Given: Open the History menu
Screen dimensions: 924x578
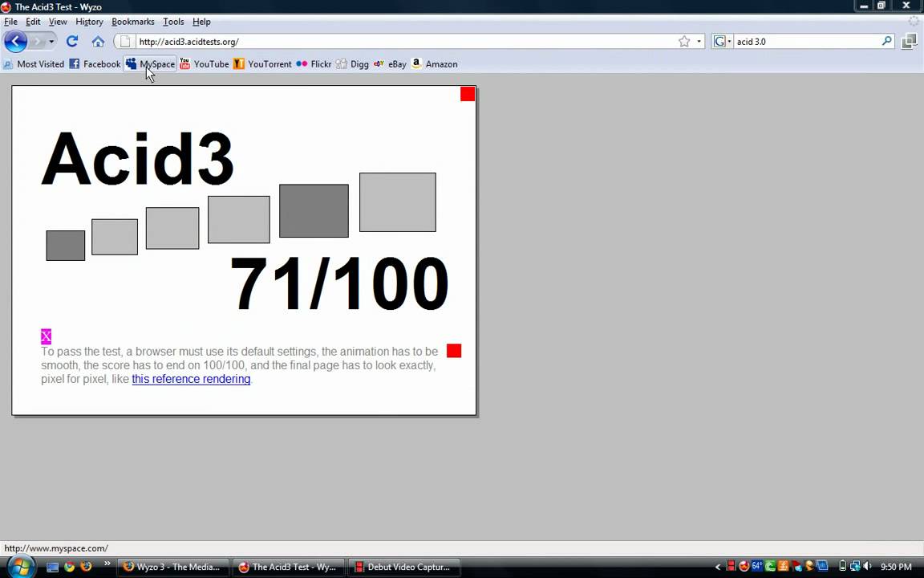Looking at the screenshot, I should (89, 22).
